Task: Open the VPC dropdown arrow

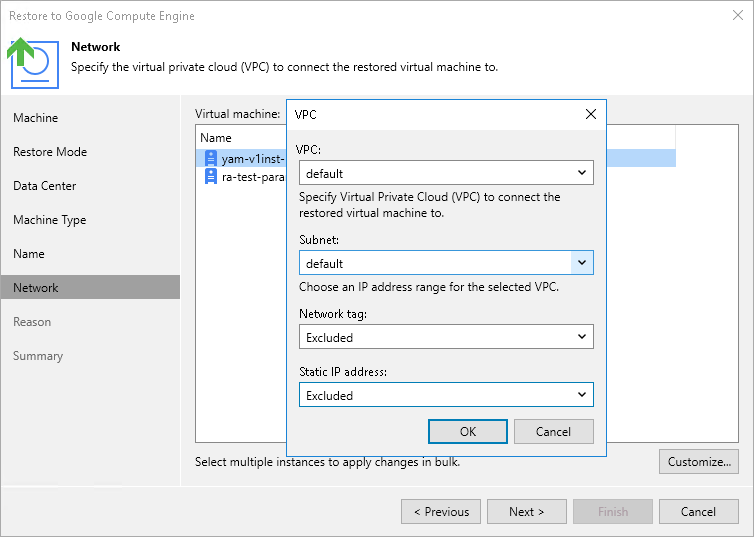Action: click(582, 173)
